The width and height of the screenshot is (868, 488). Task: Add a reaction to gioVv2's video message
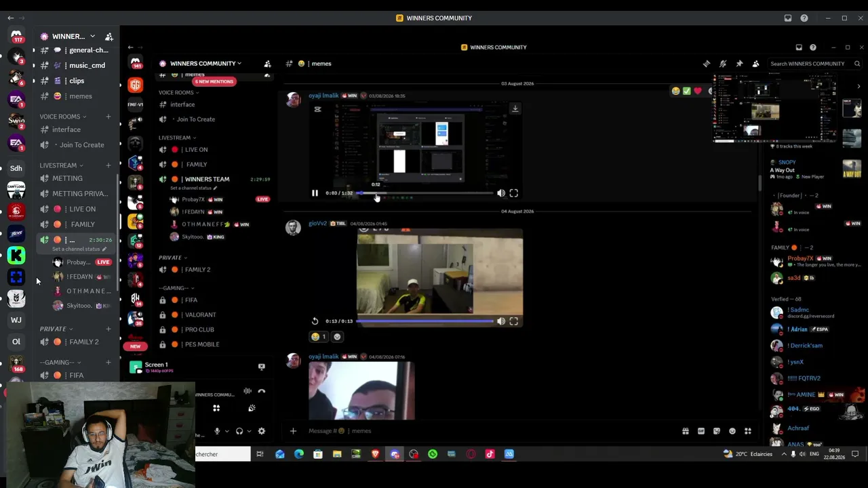(337, 337)
